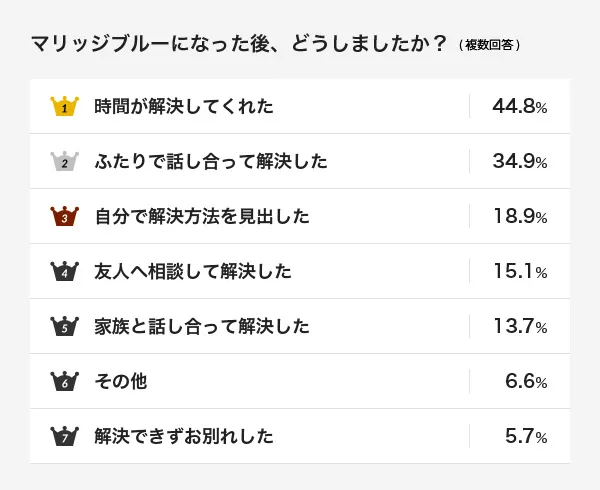This screenshot has width=600, height=490.
Task: Select the answer 家族と話し合って解決した
Action: (x=202, y=327)
